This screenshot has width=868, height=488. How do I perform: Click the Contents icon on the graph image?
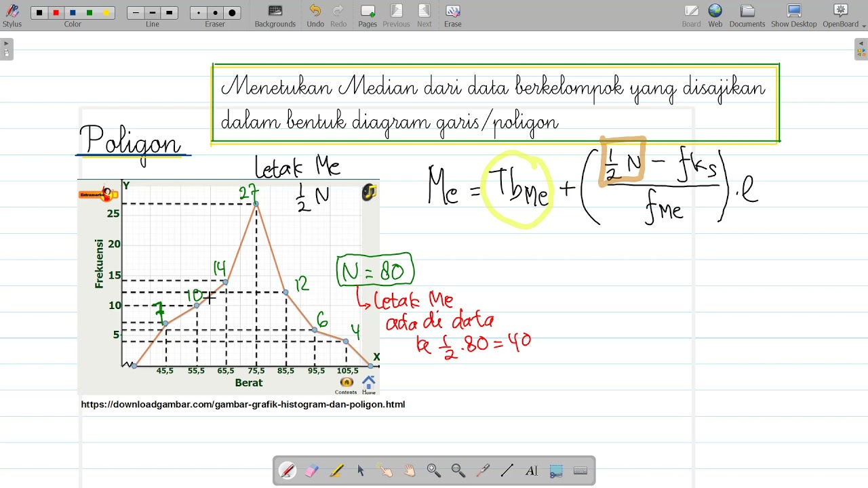coord(346,386)
